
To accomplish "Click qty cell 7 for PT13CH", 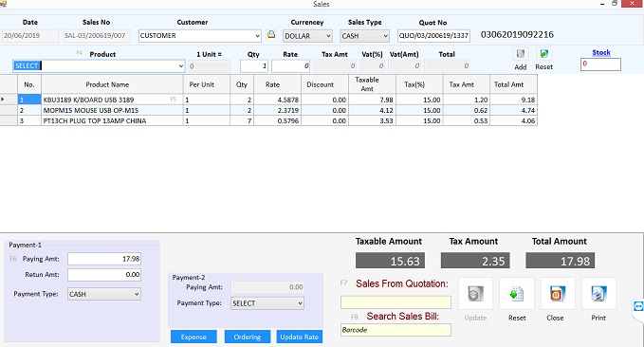I will point(242,120).
